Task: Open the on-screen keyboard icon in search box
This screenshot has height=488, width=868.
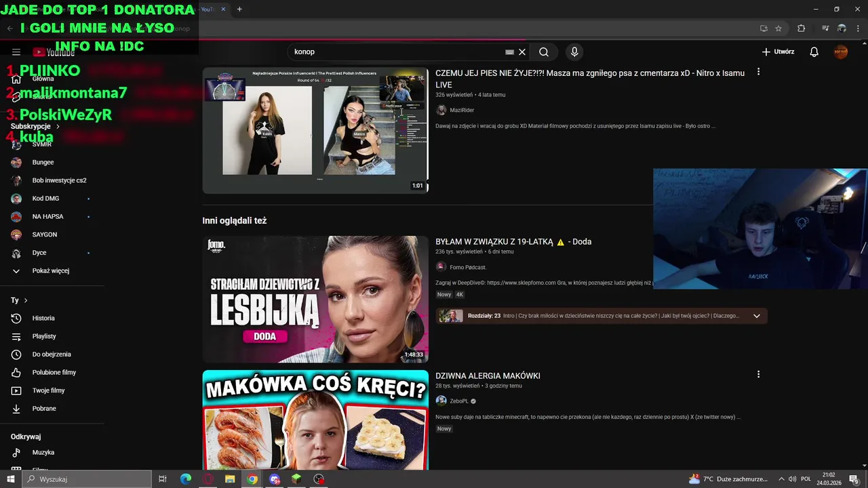Action: 509,52
